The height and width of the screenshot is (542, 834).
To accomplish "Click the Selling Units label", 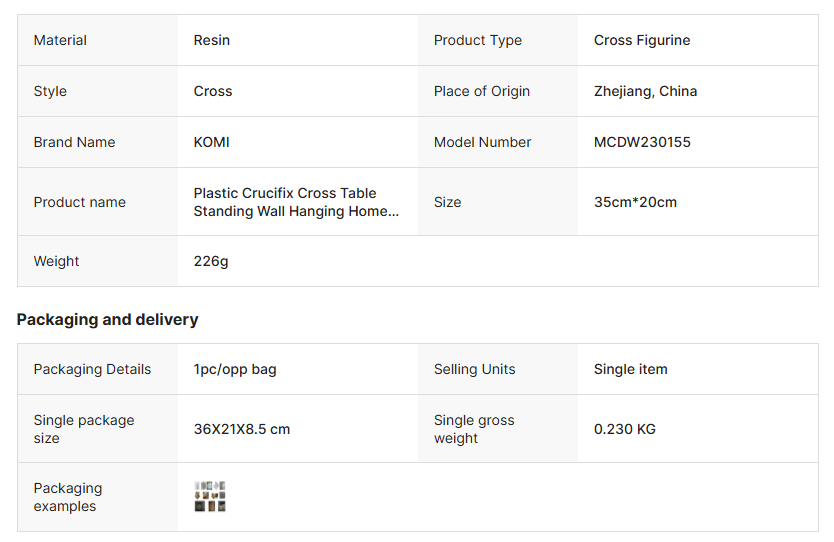I will tap(475, 369).
